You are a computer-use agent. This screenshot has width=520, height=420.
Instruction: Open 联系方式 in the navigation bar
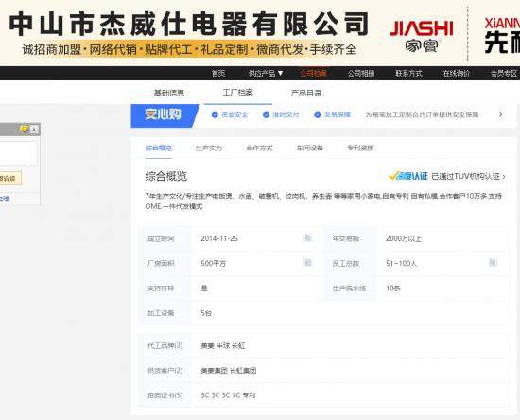coord(408,74)
